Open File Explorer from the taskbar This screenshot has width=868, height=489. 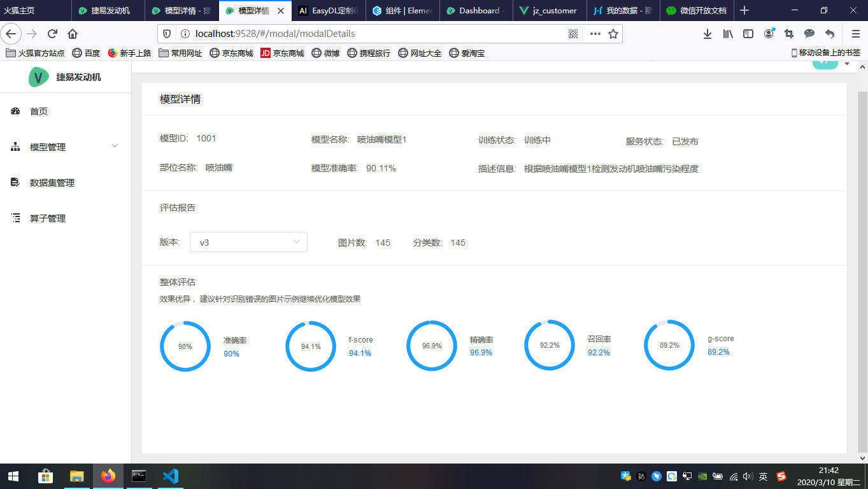pyautogui.click(x=76, y=476)
